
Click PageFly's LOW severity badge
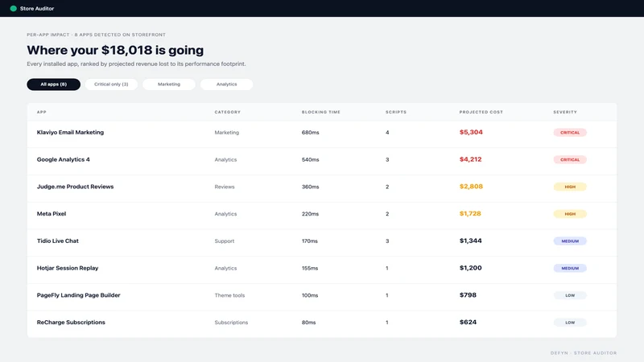570,295
